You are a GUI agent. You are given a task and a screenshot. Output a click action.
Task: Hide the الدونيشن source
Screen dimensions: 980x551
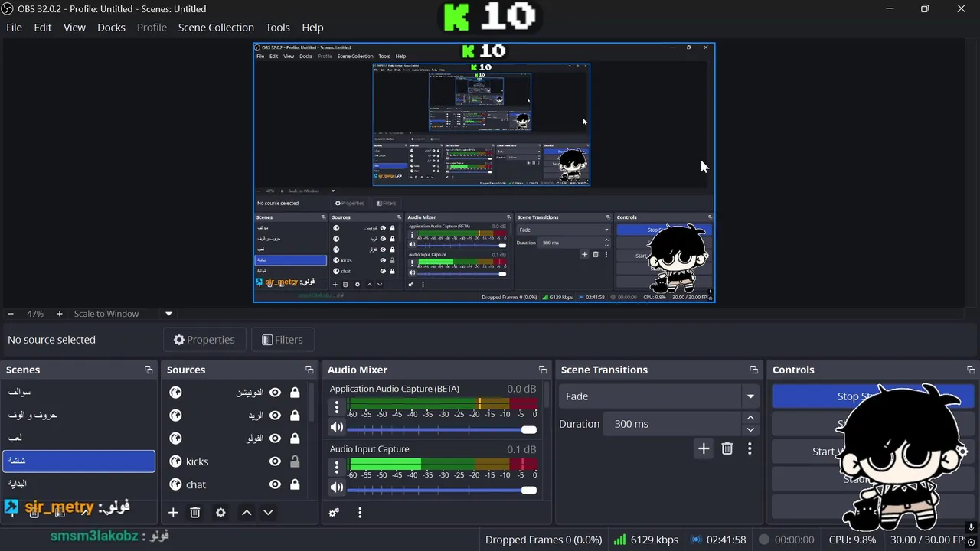pos(275,393)
